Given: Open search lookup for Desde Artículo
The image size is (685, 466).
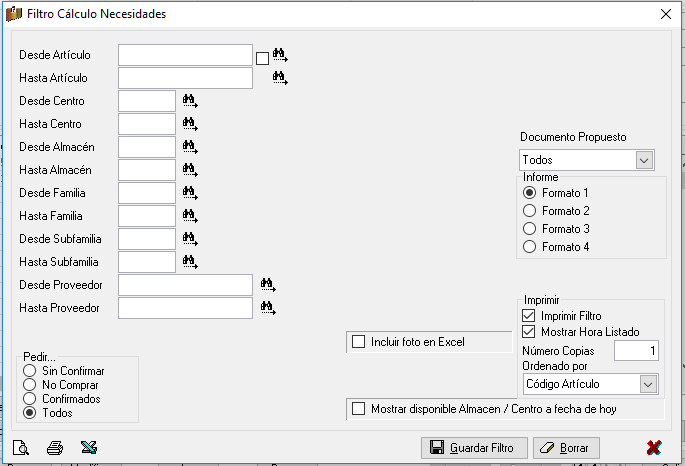Looking at the screenshot, I should coord(280,55).
